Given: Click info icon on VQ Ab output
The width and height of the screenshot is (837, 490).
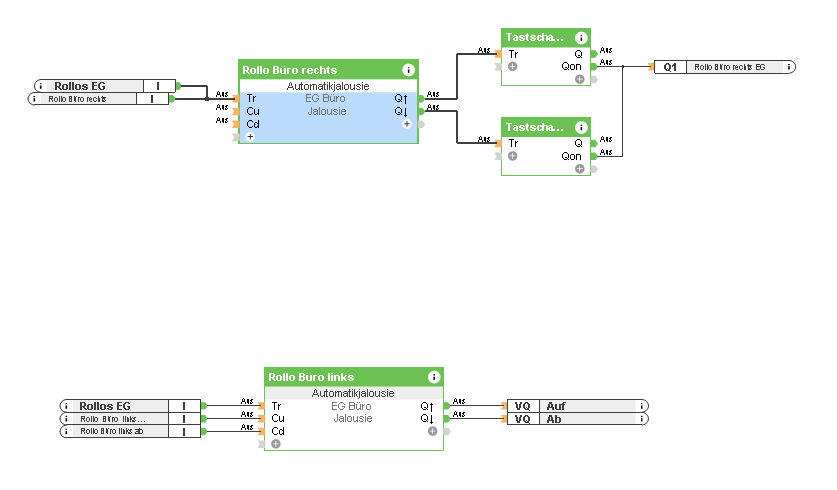Looking at the screenshot, I should coord(642,419).
